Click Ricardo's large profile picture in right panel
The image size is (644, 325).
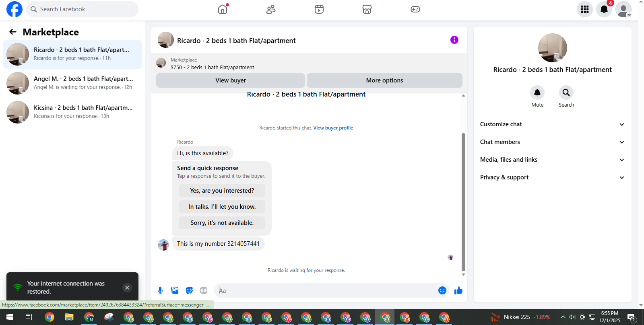point(553,48)
